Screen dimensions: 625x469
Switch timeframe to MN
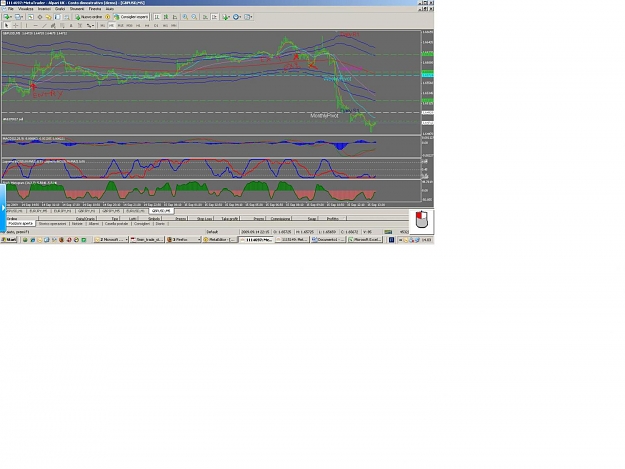[x=174, y=26]
